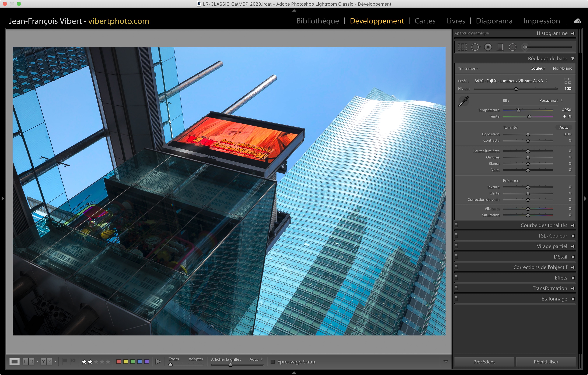
Task: Enable the Epreuvage écran checkbox
Action: (x=273, y=362)
